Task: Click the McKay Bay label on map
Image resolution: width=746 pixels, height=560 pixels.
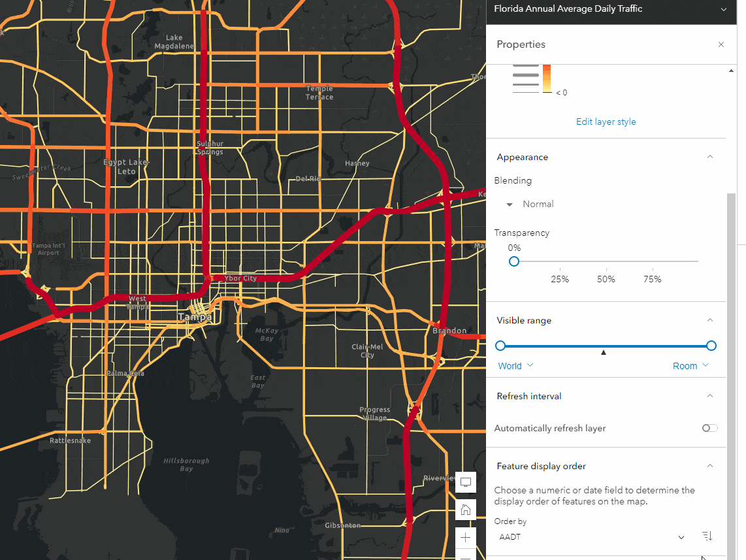Action: [x=267, y=335]
